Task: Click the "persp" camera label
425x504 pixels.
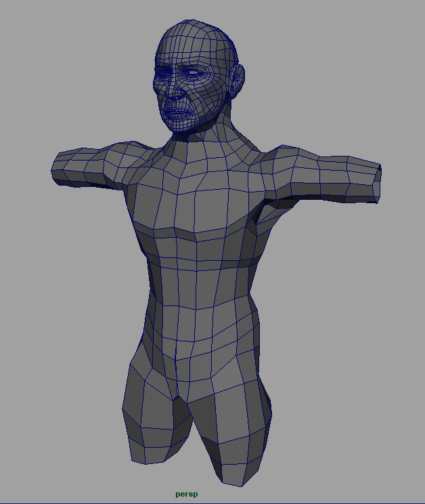Action: point(187,494)
